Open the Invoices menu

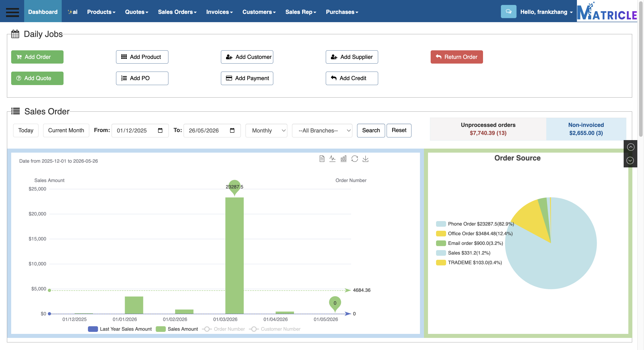[x=219, y=12]
